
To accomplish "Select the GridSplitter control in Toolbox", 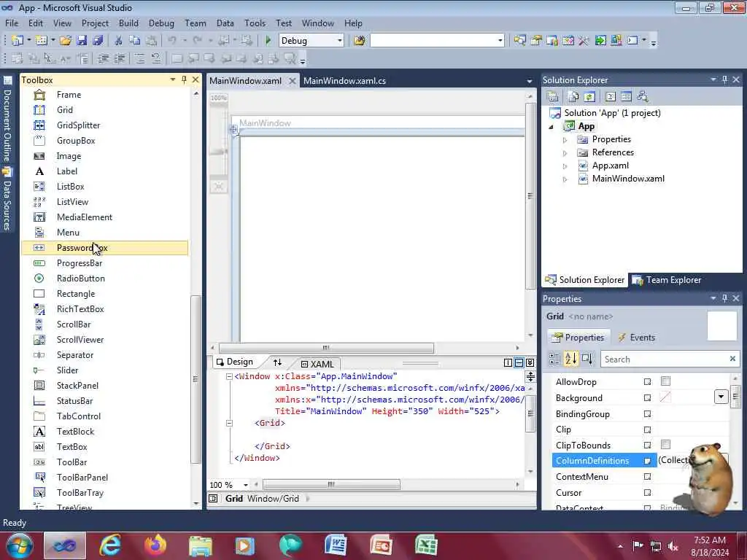I will pyautogui.click(x=105, y=125).
